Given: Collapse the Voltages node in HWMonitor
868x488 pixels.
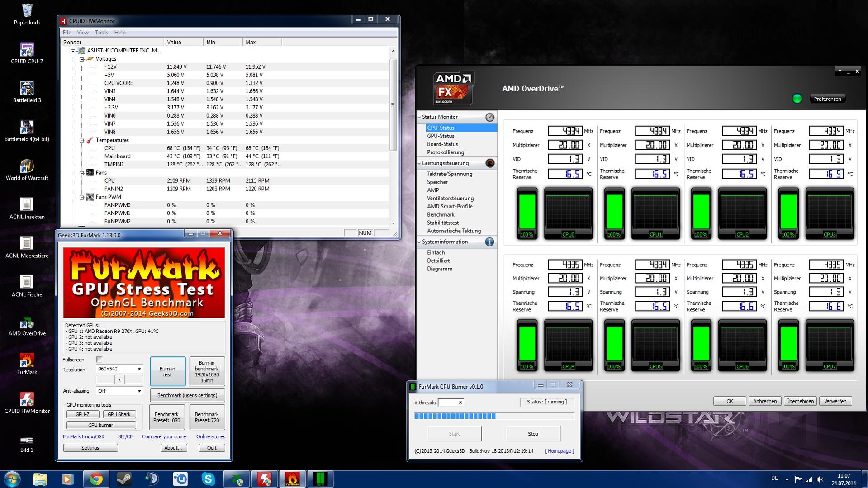Looking at the screenshot, I should (x=81, y=59).
